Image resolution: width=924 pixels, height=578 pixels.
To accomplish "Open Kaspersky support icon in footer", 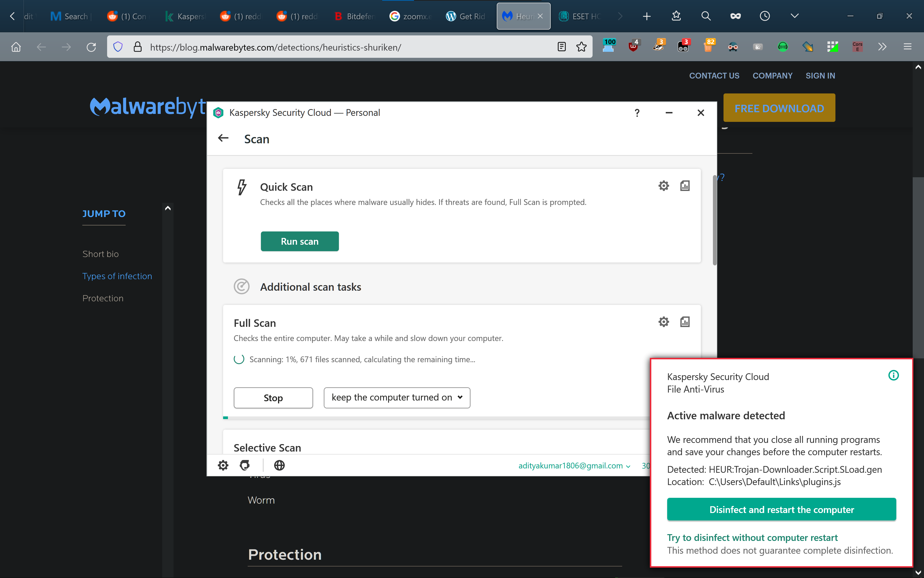I will click(x=245, y=465).
